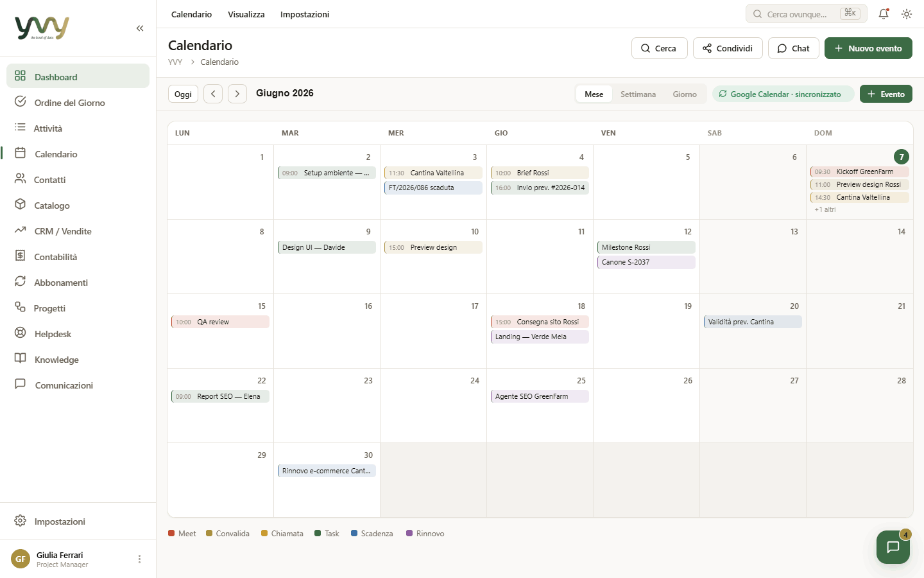This screenshot has width=924, height=578.
Task: Open the QA review event
Action: [x=220, y=322]
